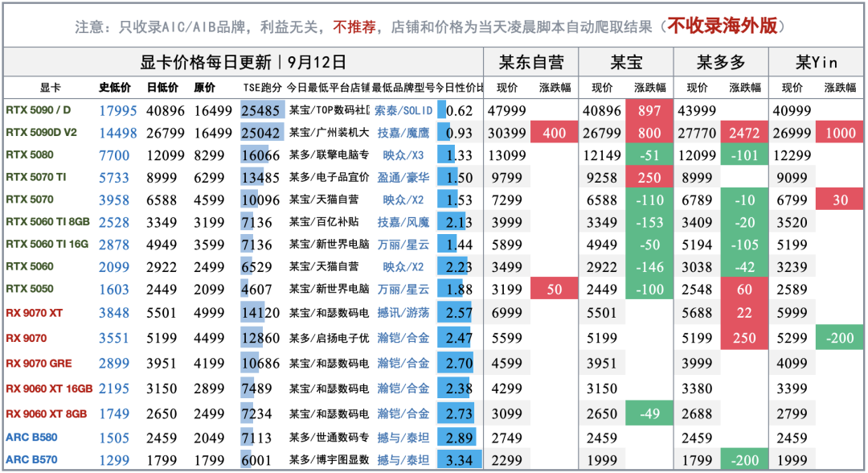Click green '-200' cell in RX 9070 row
Image resolution: width=868 pixels, height=473 pixels.
click(840, 338)
